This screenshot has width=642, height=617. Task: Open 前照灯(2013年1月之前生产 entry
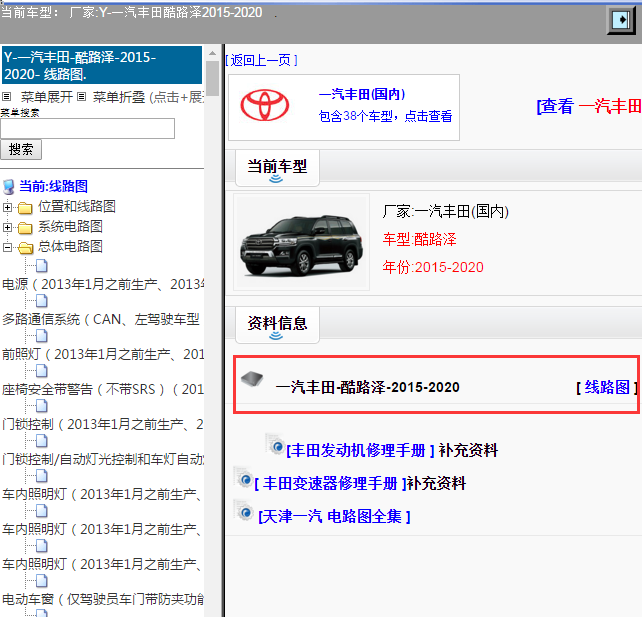click(x=103, y=354)
